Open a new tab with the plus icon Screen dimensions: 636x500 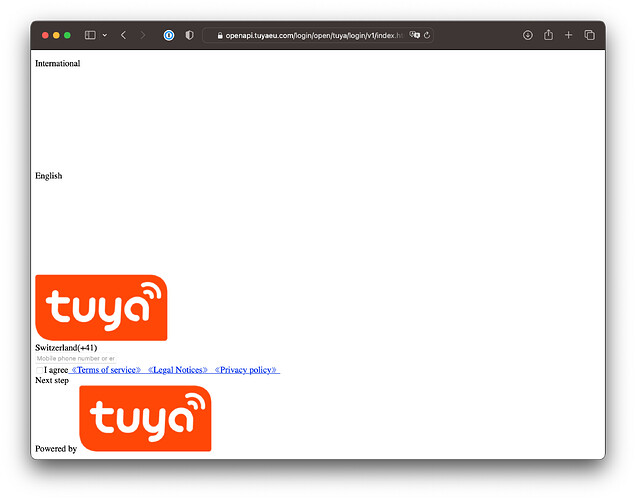(568, 35)
